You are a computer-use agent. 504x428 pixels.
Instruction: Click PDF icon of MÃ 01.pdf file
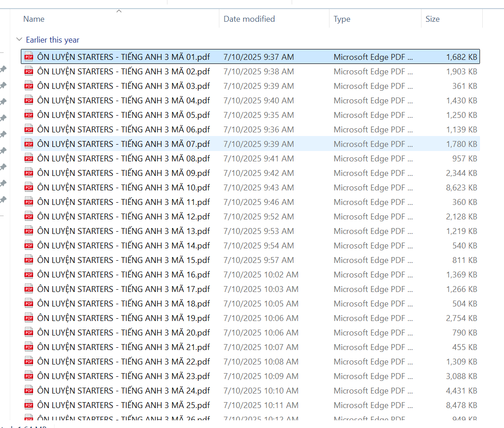coord(29,57)
